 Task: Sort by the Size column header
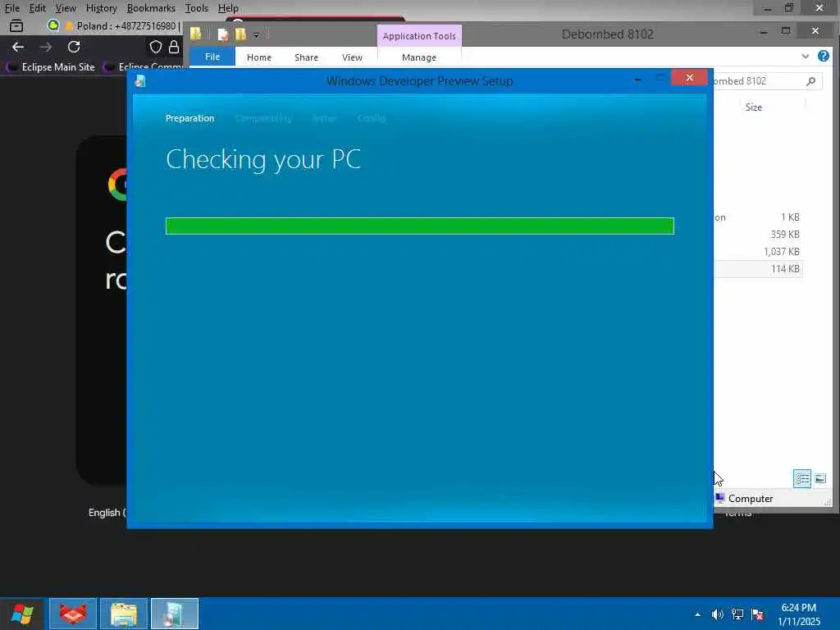753,107
